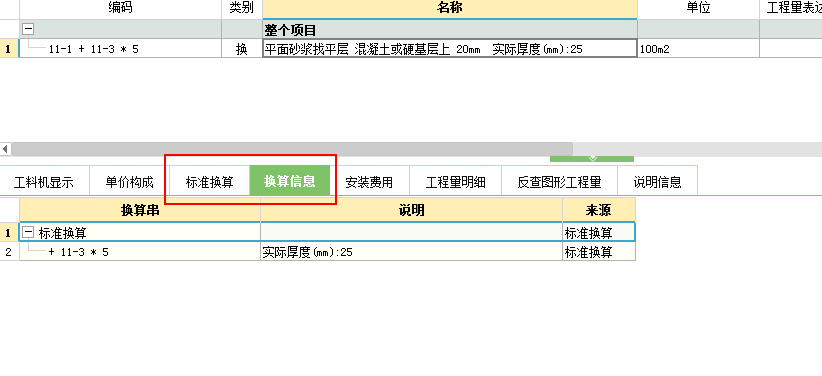Open the 标准换算 tab
Screen dimensions: 822x376
pos(210,182)
